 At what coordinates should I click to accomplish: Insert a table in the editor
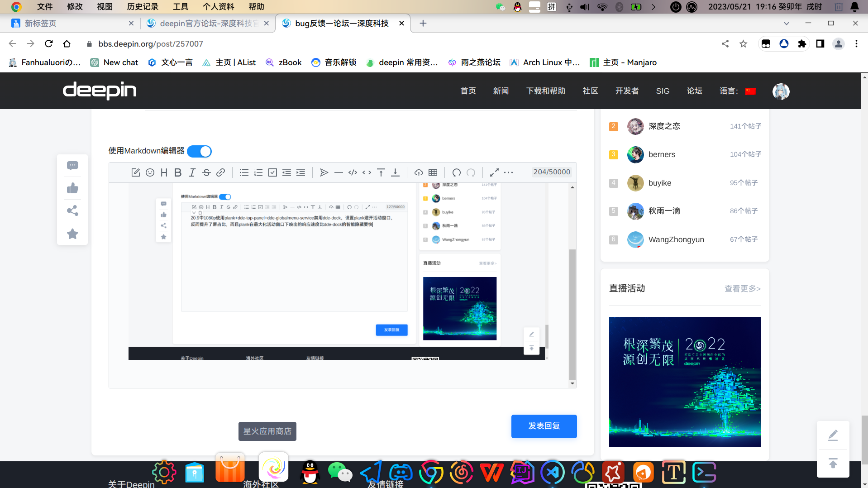click(x=433, y=172)
